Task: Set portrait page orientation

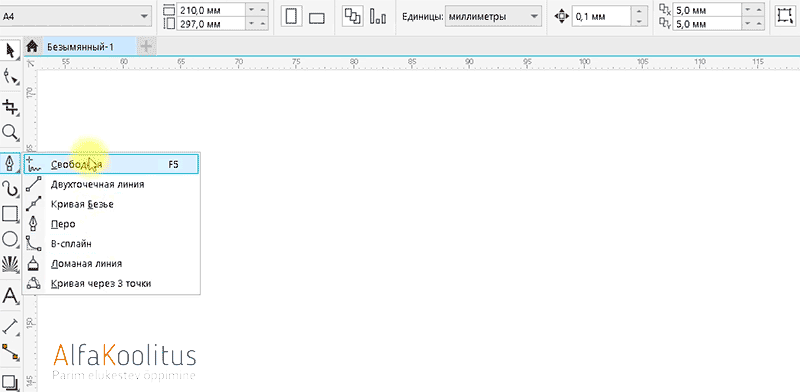Action: [292, 16]
